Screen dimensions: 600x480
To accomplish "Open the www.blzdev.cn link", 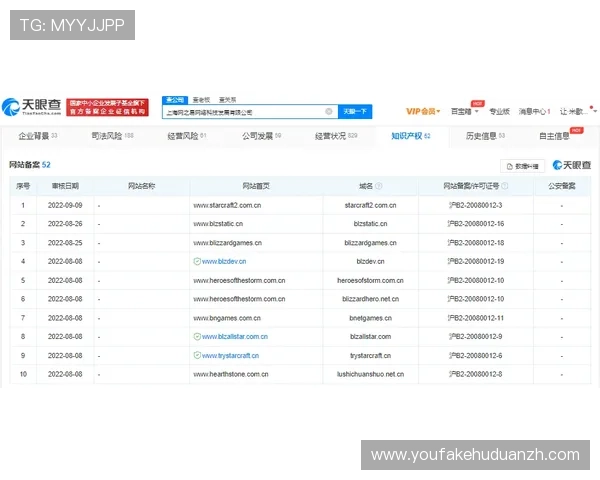I will (224, 261).
